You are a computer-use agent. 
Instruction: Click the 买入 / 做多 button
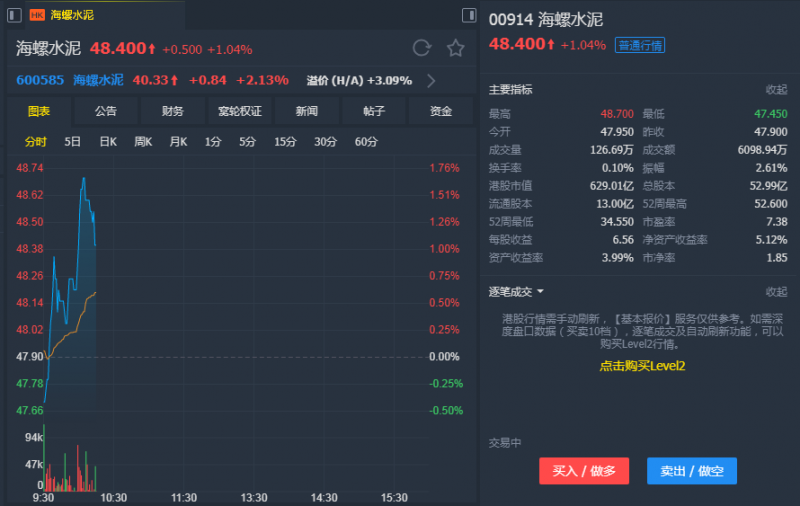click(x=584, y=470)
